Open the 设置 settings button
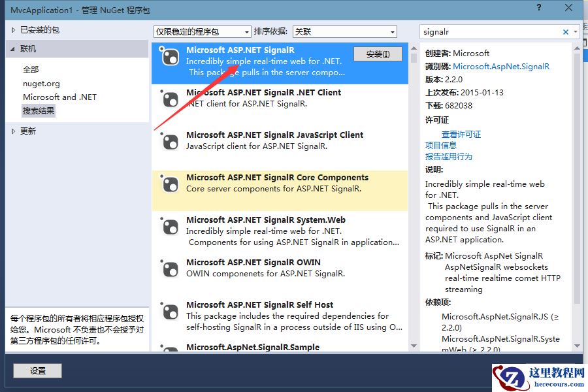The height and width of the screenshot is (392, 588). 37,370
